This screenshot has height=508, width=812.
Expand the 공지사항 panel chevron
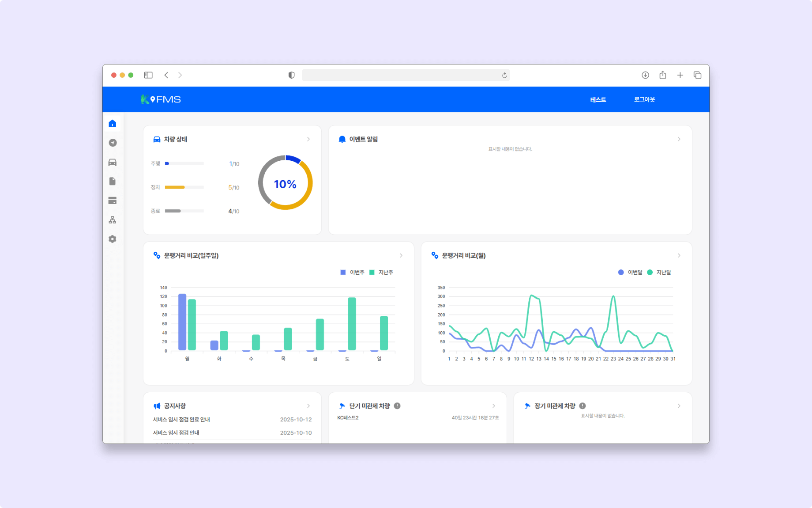[308, 406]
